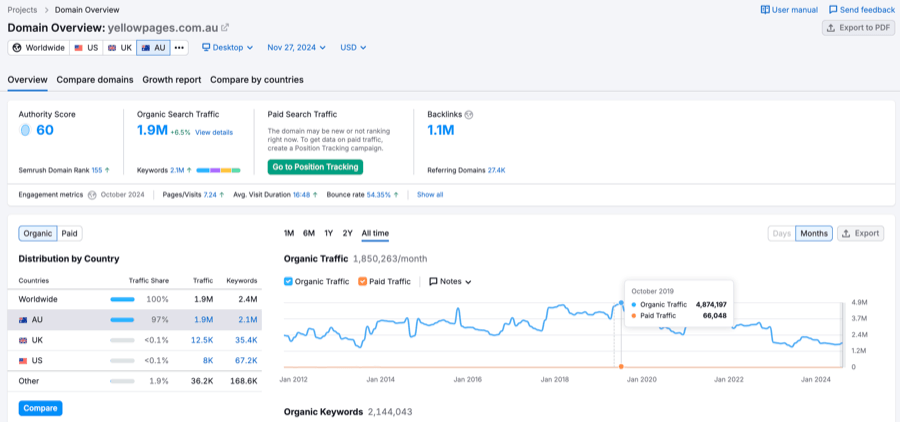Viewport: 900px width, 422px height.
Task: Click the Go to Position Tracking button
Action: tap(315, 167)
